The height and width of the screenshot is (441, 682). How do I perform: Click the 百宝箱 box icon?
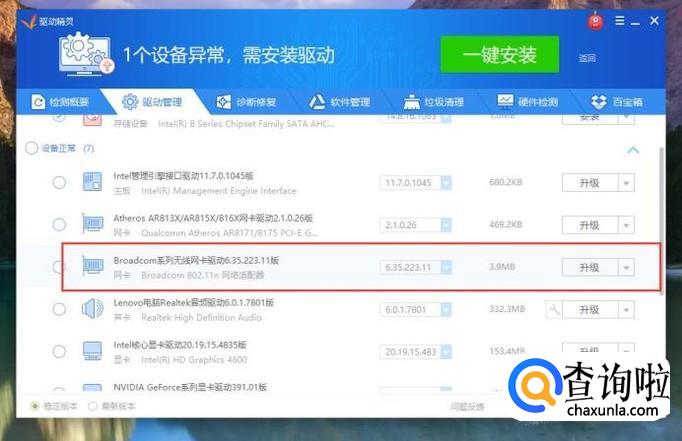(599, 102)
